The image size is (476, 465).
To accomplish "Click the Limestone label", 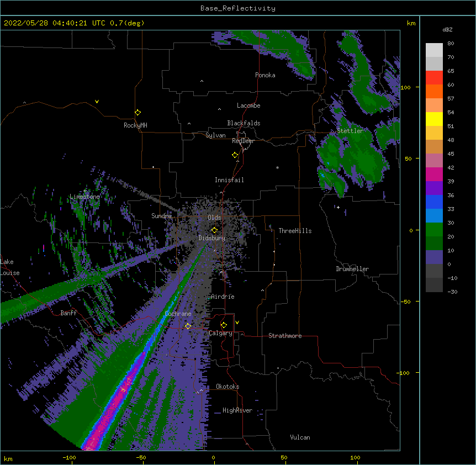I will tap(84, 197).
